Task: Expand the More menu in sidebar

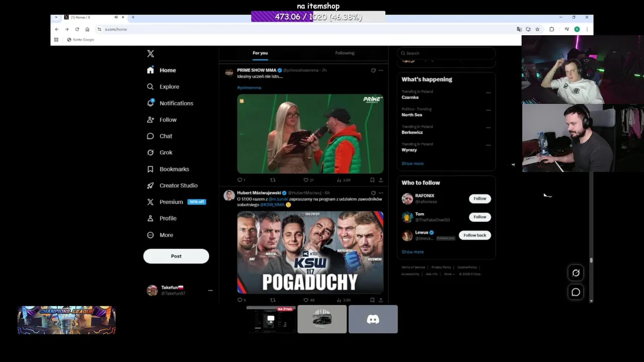Action: click(160, 235)
